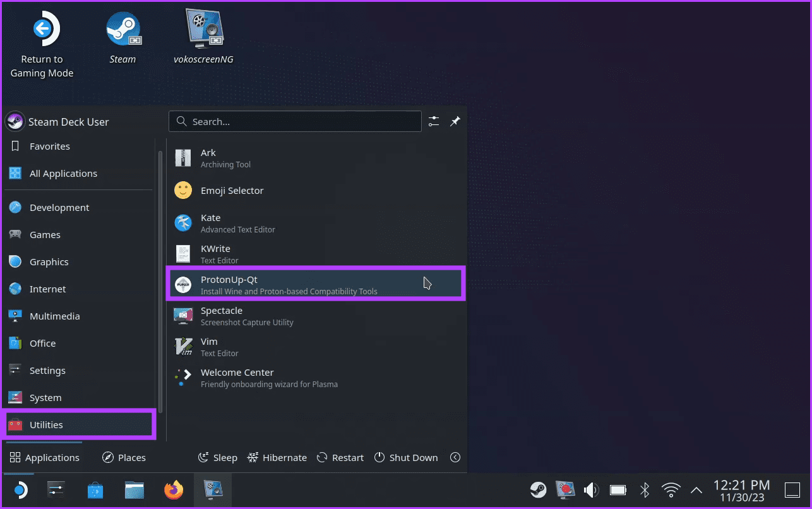The width and height of the screenshot is (812, 509).
Task: Put the system to Sleep
Action: point(217,457)
